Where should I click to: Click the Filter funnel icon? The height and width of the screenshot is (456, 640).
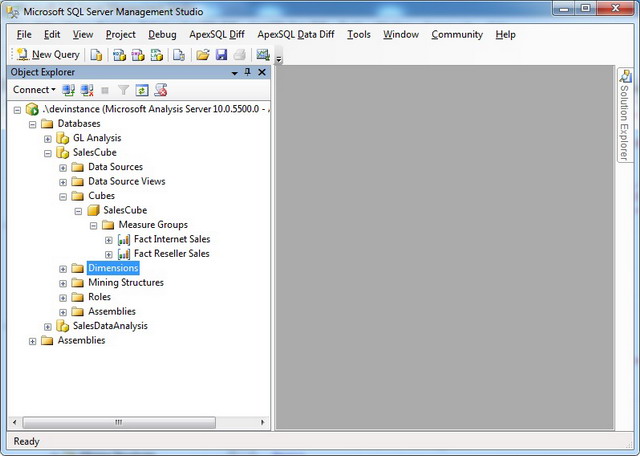pos(123,90)
